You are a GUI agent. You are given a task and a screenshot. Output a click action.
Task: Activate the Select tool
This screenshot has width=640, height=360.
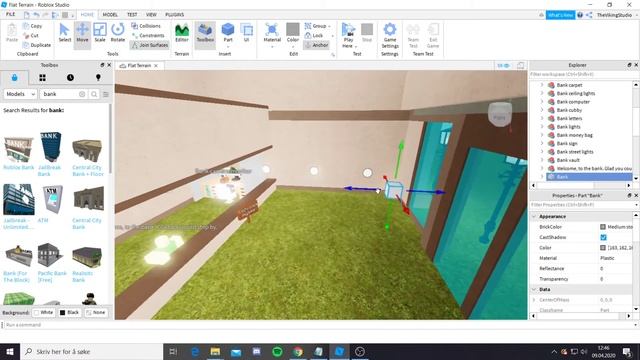(64, 33)
